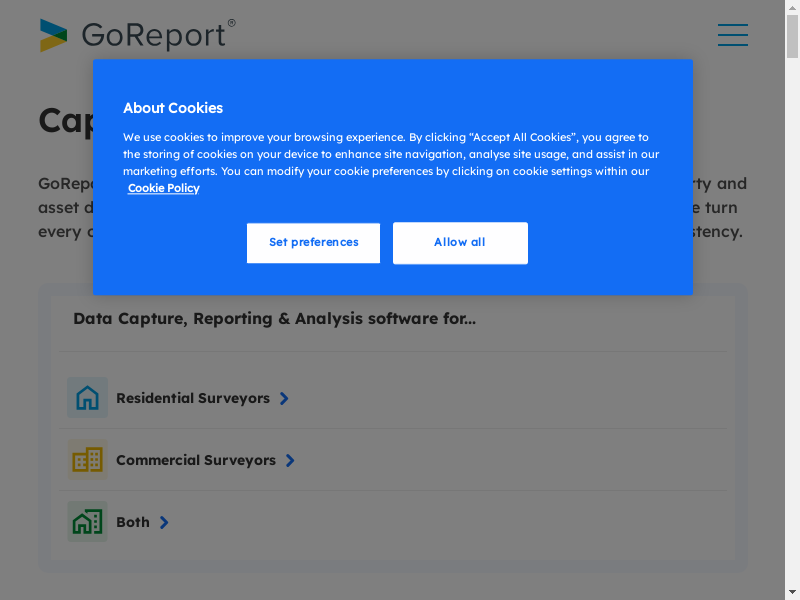The image size is (800, 600).
Task: Click the scrollbar down arrow
Action: coord(792,592)
